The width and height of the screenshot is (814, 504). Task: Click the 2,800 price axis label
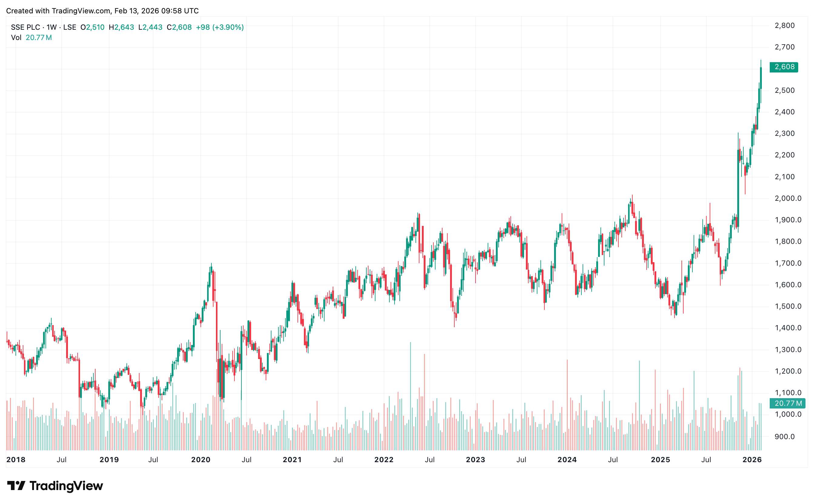tap(784, 26)
